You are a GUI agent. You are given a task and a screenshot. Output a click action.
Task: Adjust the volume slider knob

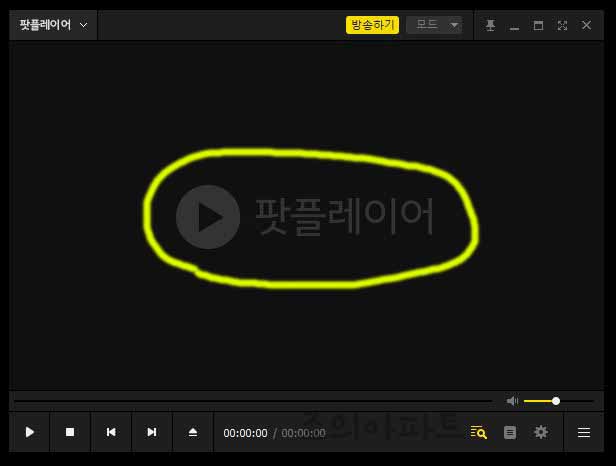556,401
